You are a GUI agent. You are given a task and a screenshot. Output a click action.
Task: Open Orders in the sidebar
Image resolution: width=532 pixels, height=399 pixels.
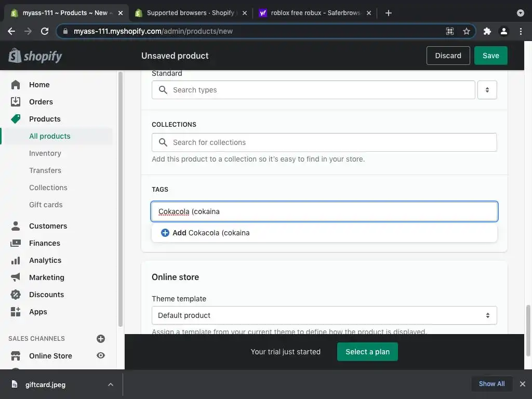(41, 102)
